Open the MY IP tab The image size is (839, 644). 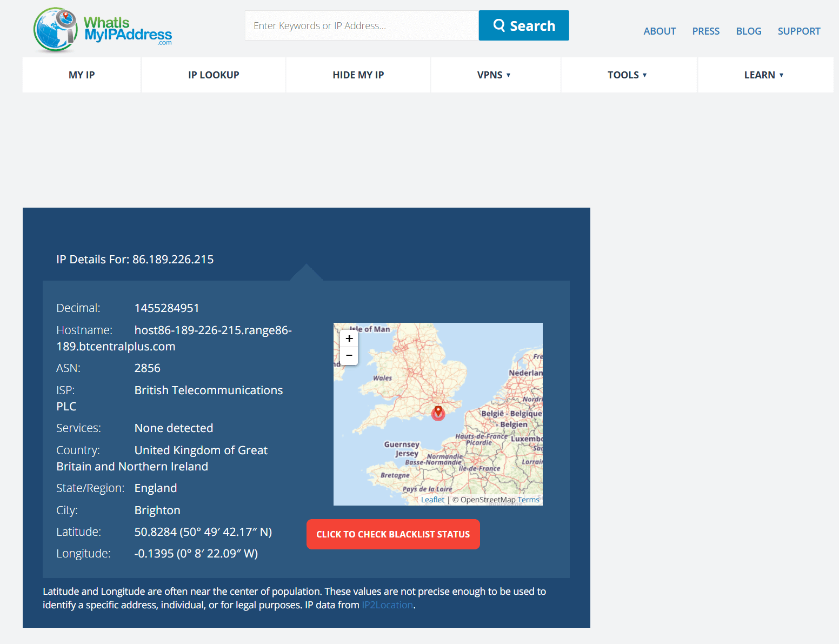(82, 75)
